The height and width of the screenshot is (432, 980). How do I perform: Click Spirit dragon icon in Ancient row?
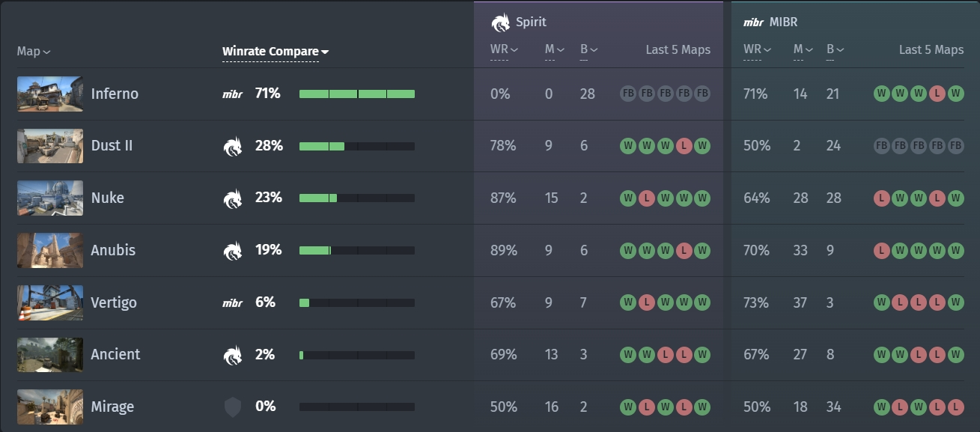233,355
